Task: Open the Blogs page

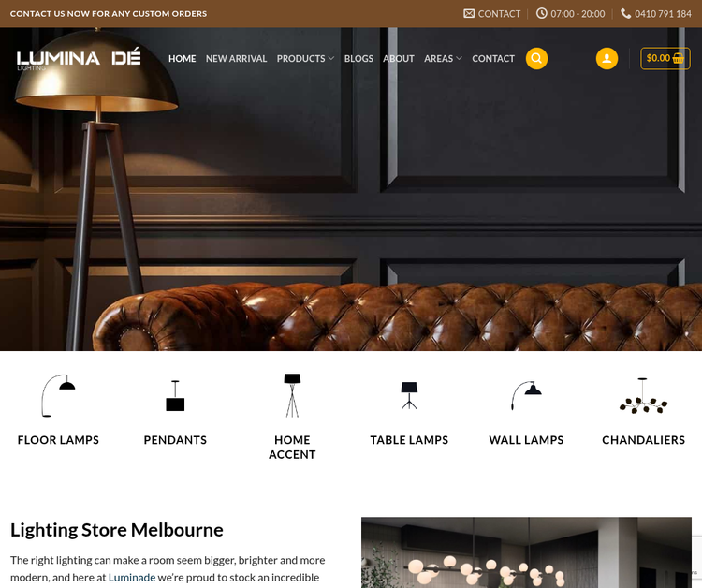Action: [358, 59]
